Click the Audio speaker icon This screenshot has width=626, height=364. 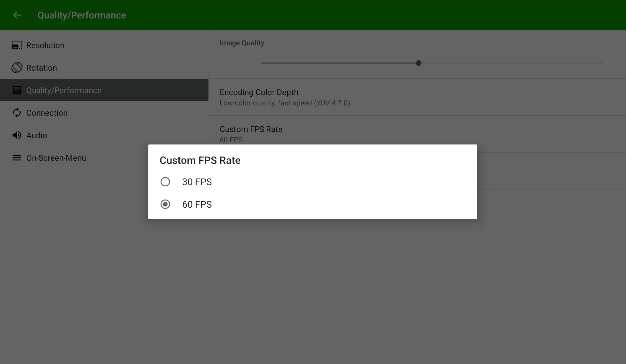[x=17, y=135]
